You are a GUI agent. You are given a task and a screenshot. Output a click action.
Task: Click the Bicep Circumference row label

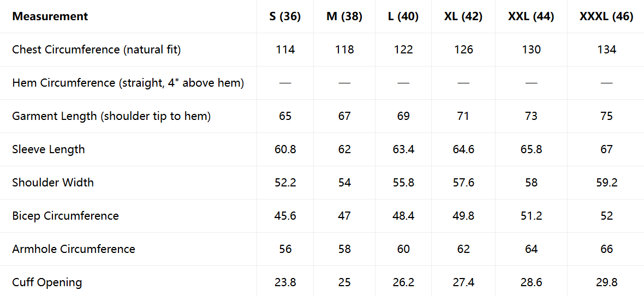pos(65,216)
